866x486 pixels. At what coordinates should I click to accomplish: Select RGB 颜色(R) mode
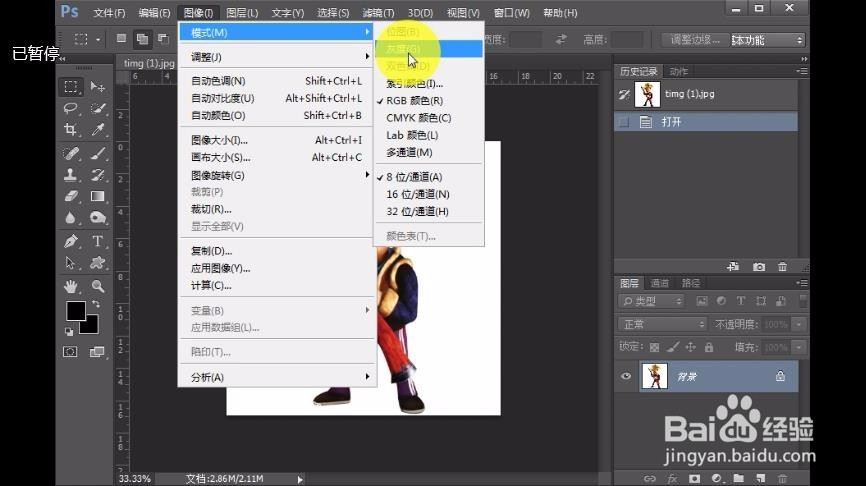429,101
